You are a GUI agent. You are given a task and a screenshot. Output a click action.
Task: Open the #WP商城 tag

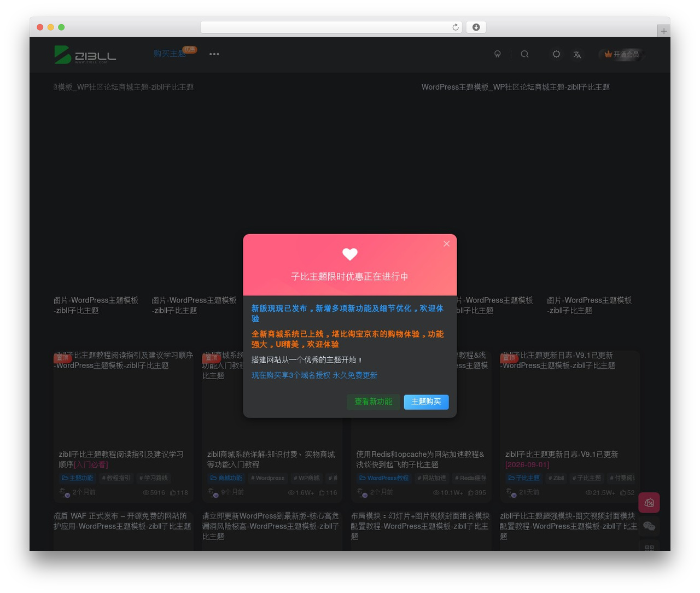pyautogui.click(x=307, y=478)
